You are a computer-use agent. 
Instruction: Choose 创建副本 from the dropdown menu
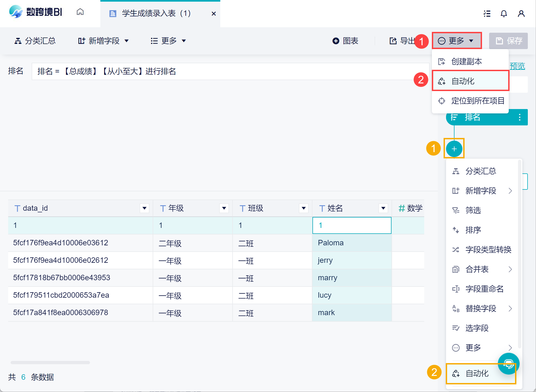tap(471, 61)
